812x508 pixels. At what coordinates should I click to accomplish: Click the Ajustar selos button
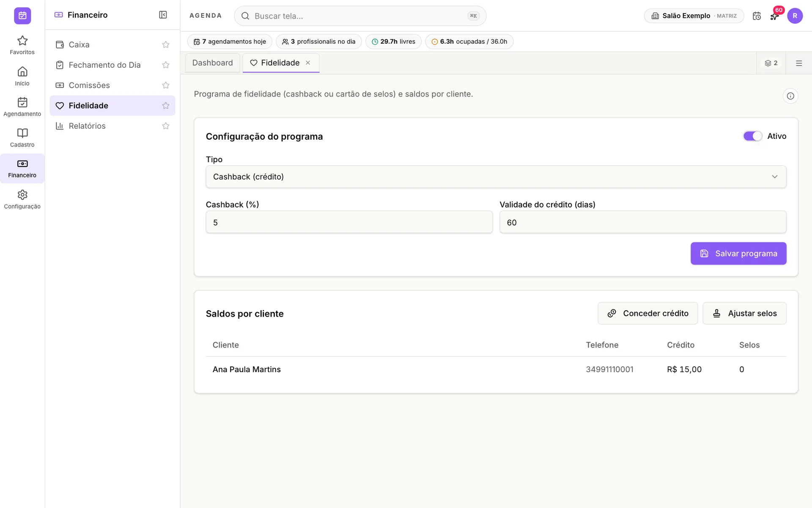(744, 313)
